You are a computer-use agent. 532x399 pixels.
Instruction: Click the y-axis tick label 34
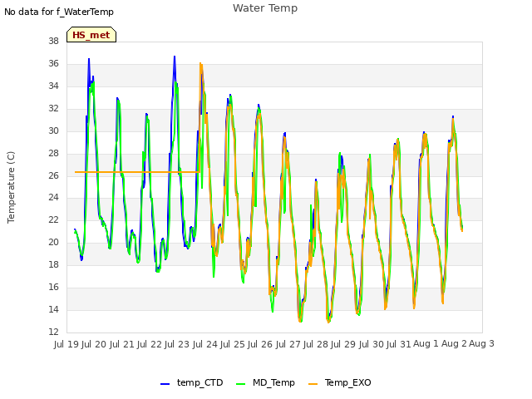pos(53,86)
